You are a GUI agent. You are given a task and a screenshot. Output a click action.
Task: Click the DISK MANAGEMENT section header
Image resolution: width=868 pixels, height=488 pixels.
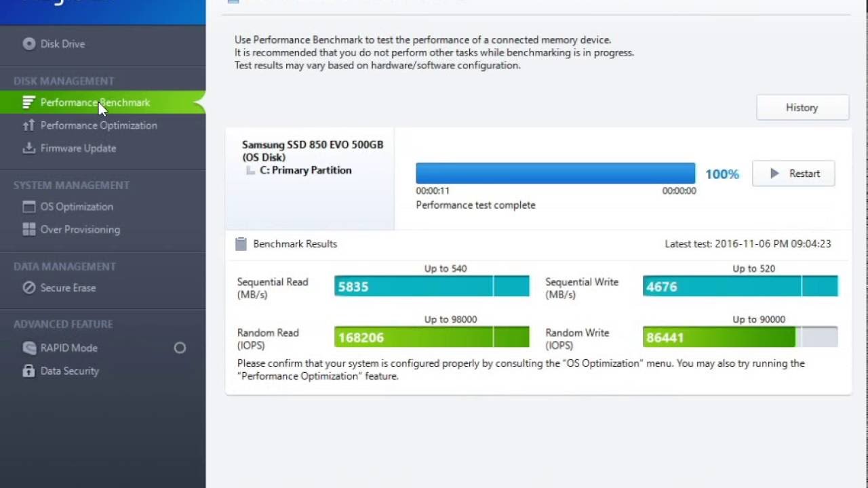pos(64,81)
